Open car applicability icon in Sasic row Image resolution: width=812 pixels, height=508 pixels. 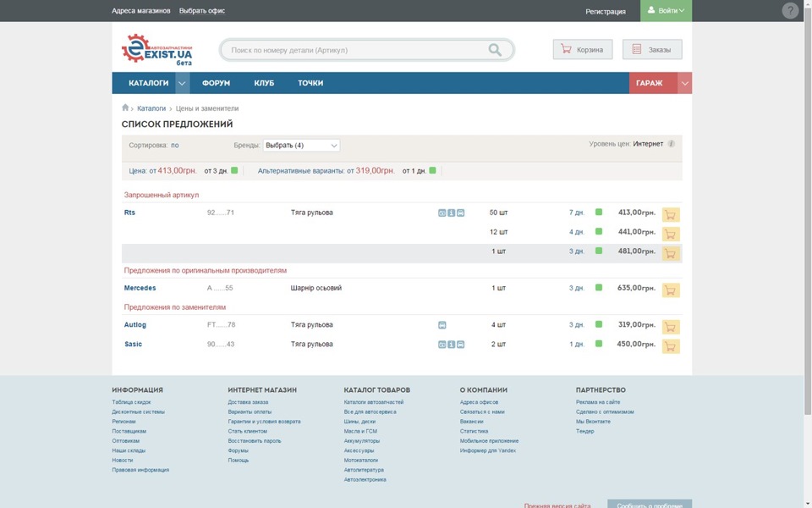[x=460, y=345]
